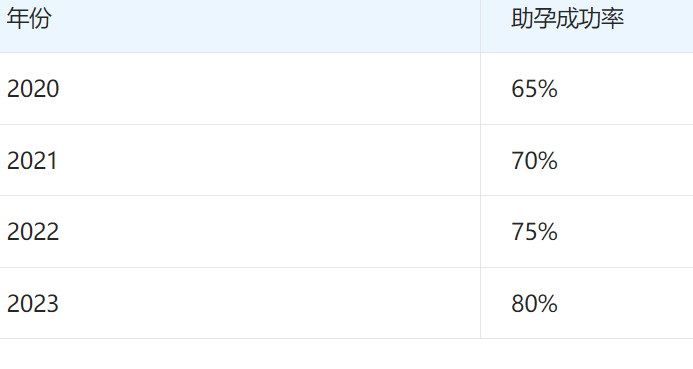
Task: Click the blank area below the table
Action: click(346, 354)
